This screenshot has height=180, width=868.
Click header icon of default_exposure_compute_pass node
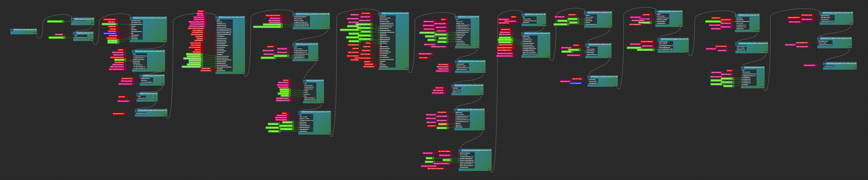586,13
